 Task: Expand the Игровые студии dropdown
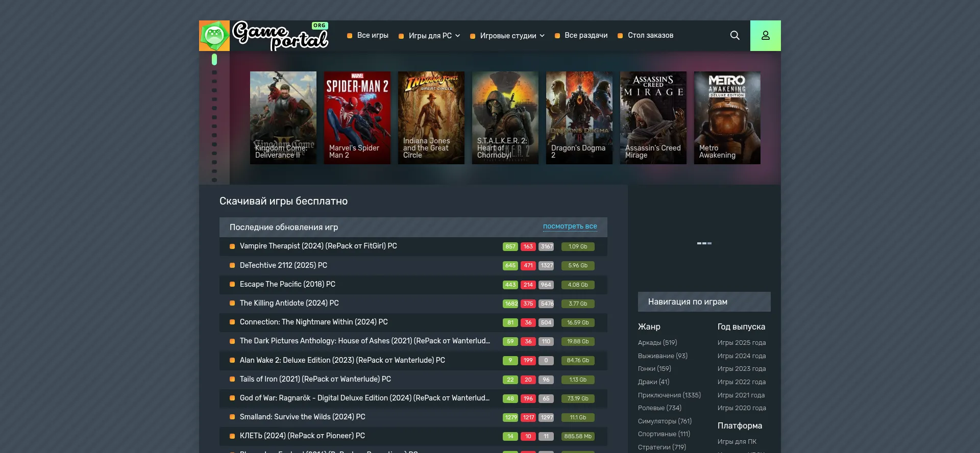click(x=512, y=36)
